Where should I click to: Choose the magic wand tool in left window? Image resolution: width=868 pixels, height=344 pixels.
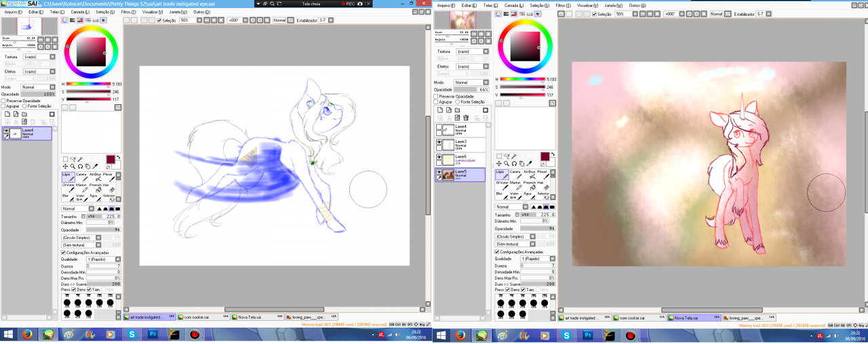pos(80,159)
